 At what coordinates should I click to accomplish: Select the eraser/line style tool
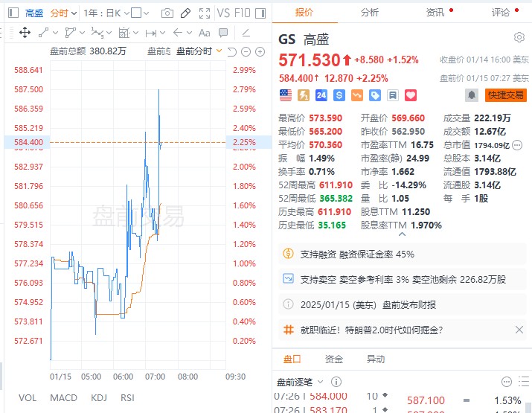pos(246,33)
